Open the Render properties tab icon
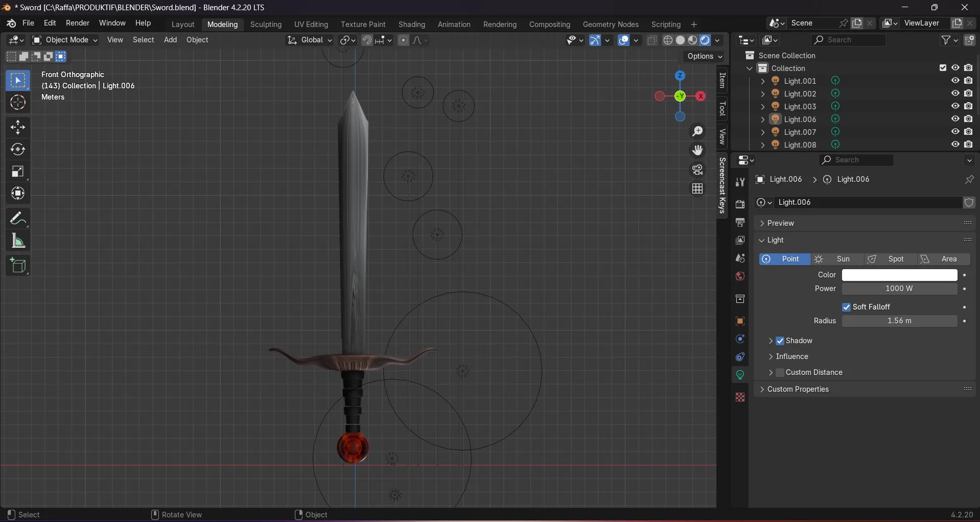This screenshot has width=980, height=522. coord(740,204)
